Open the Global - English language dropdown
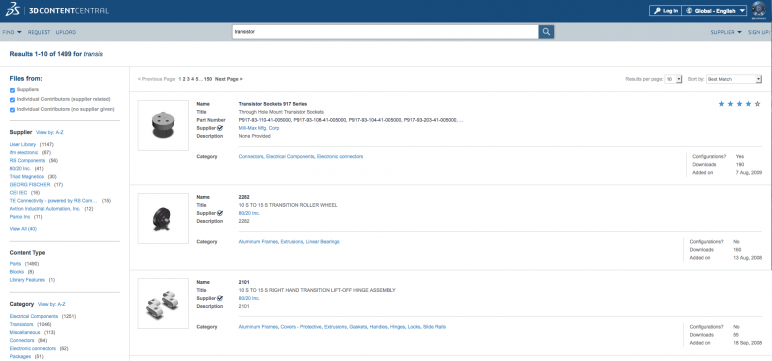The image size is (772, 361). (x=714, y=11)
